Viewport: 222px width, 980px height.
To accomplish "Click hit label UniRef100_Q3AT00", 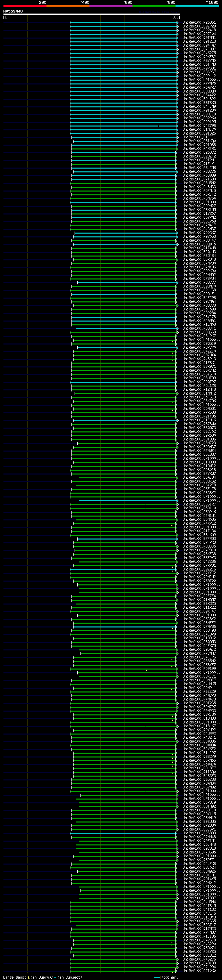I will [x=199, y=581].
